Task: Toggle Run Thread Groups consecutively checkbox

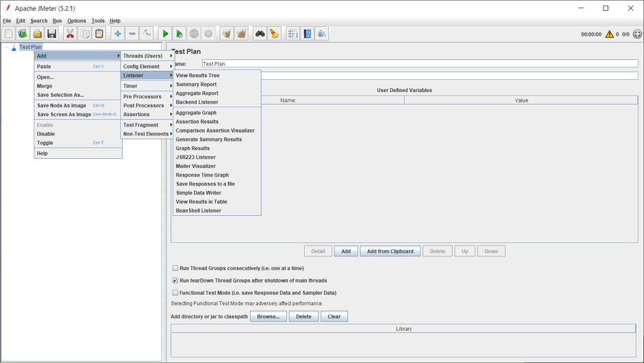Action: pos(175,268)
